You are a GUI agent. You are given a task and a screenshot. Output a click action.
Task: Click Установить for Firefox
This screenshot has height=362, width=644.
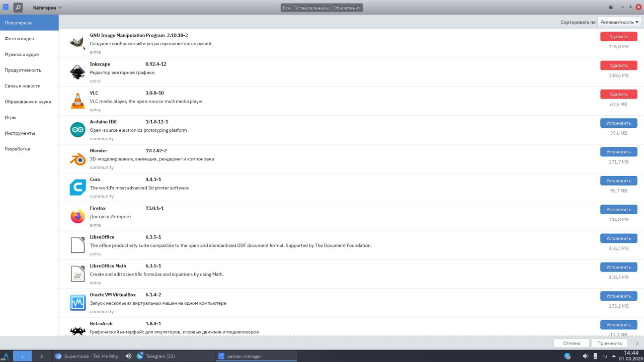[618, 209]
